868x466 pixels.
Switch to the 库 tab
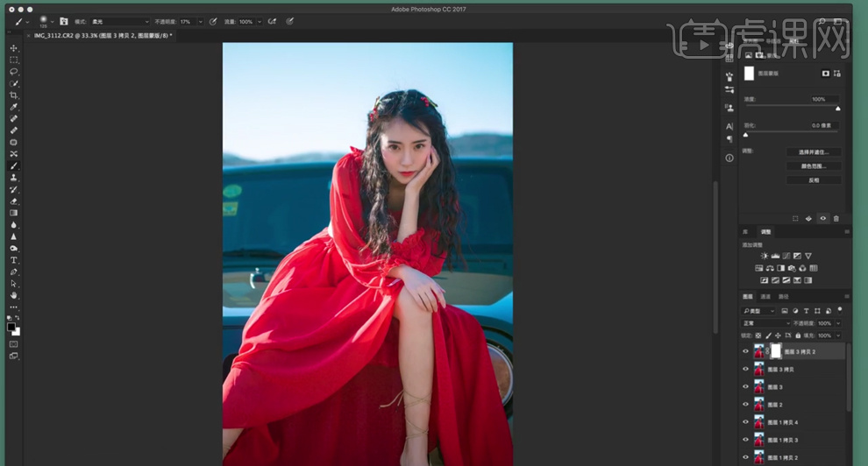coord(745,231)
